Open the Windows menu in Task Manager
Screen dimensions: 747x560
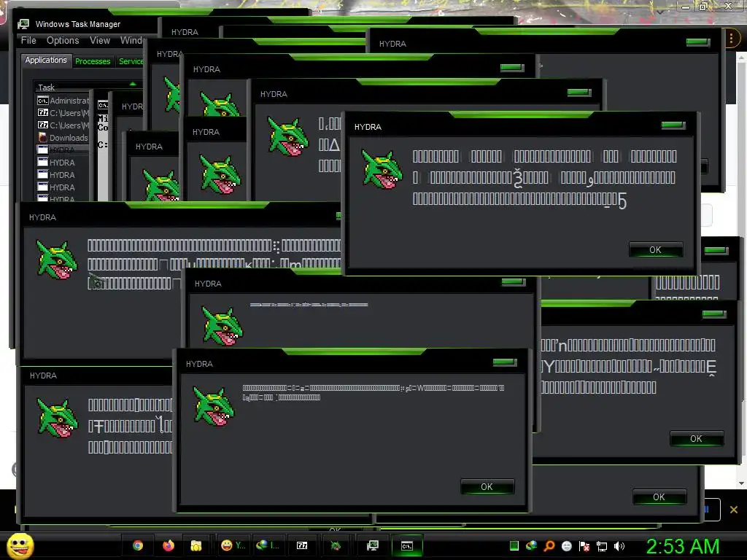tap(131, 41)
